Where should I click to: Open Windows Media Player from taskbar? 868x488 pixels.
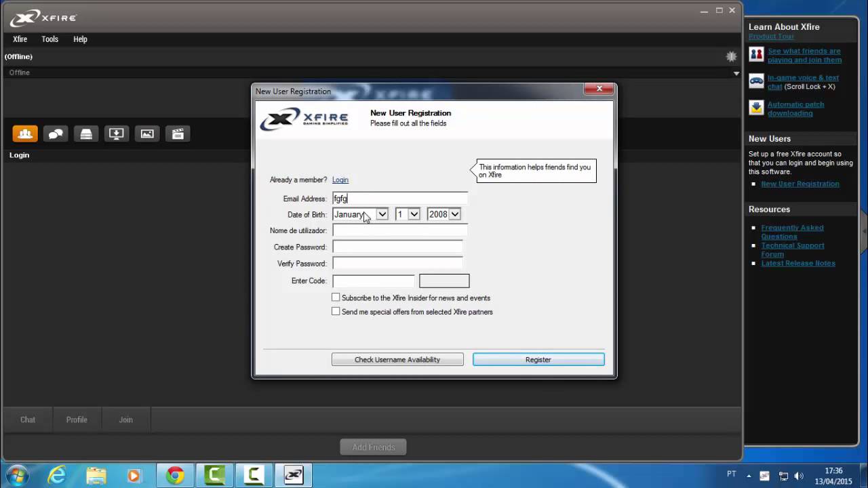[x=134, y=475]
